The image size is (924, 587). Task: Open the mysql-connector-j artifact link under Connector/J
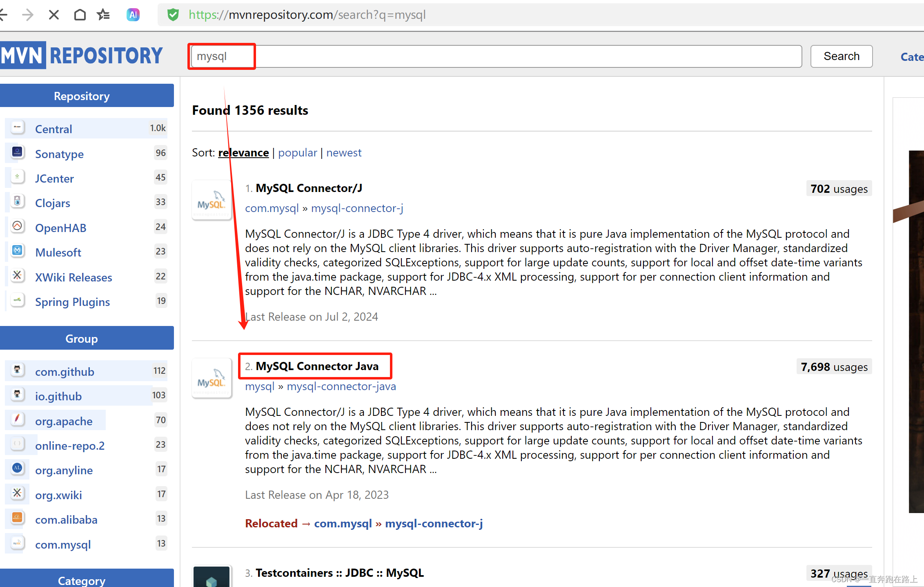pyautogui.click(x=357, y=208)
